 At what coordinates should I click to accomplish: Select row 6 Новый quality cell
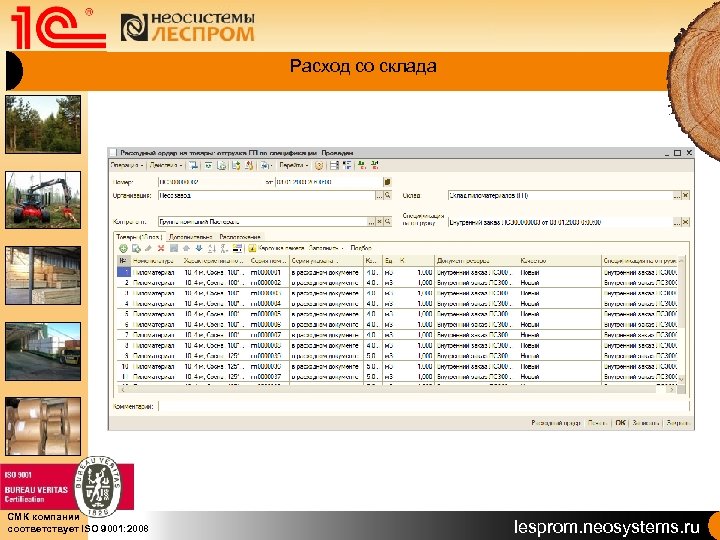560,325
